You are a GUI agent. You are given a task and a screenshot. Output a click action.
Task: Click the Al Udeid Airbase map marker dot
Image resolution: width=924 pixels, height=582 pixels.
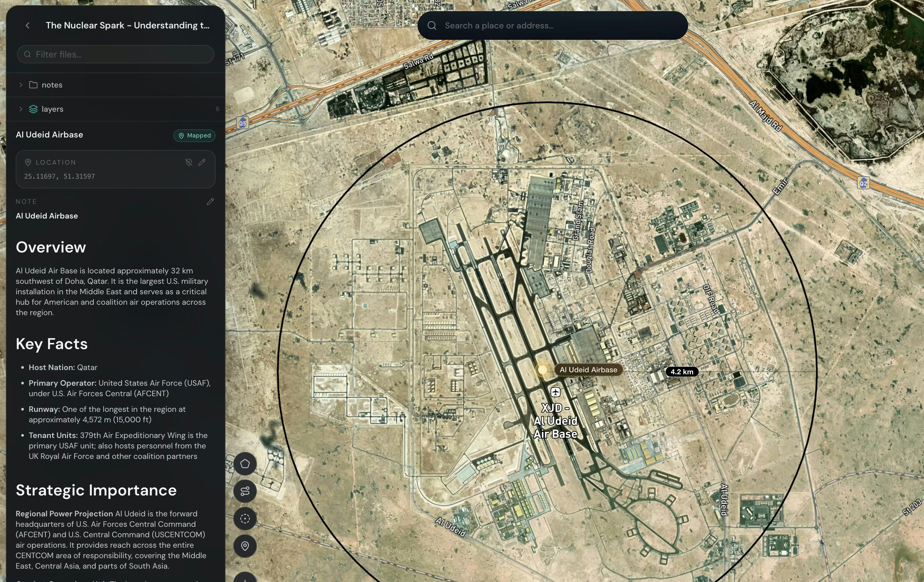tap(542, 370)
